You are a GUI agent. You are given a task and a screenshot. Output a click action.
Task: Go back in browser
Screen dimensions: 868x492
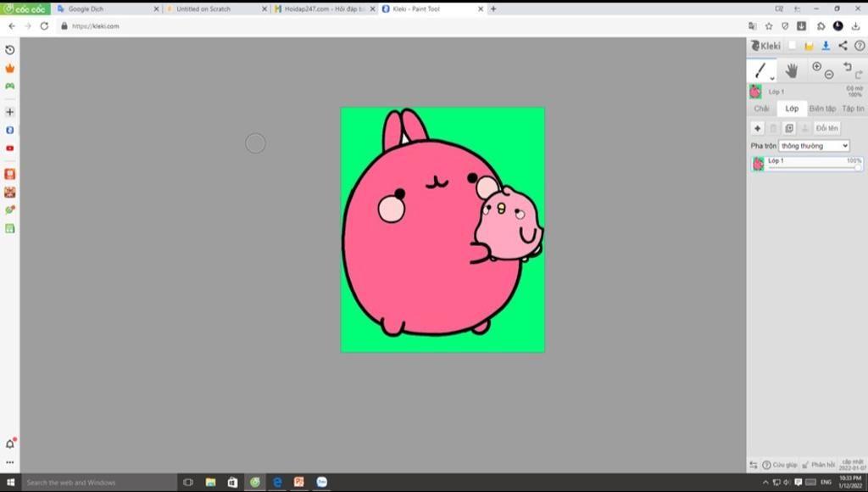(12, 26)
